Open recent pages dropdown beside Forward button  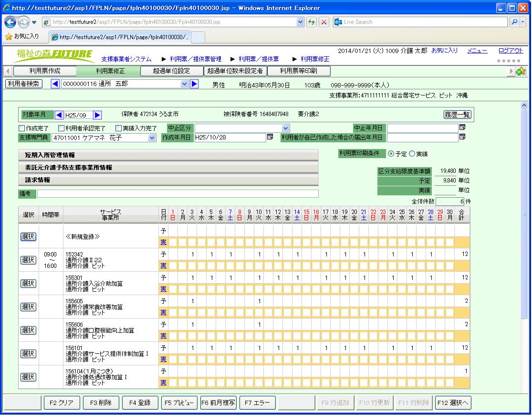(x=34, y=23)
